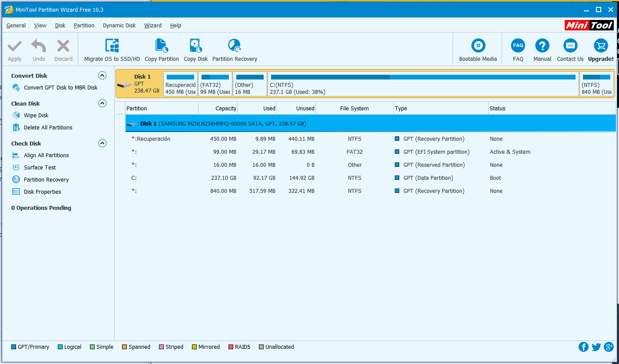The image size is (619, 364).
Task: Sort by the Capacity column header
Action: (218, 109)
